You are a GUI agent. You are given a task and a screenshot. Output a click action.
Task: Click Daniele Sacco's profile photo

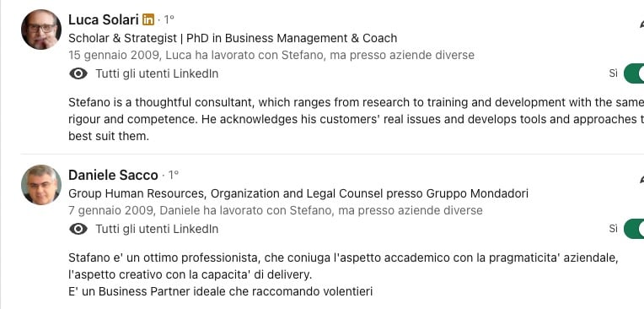point(41,185)
